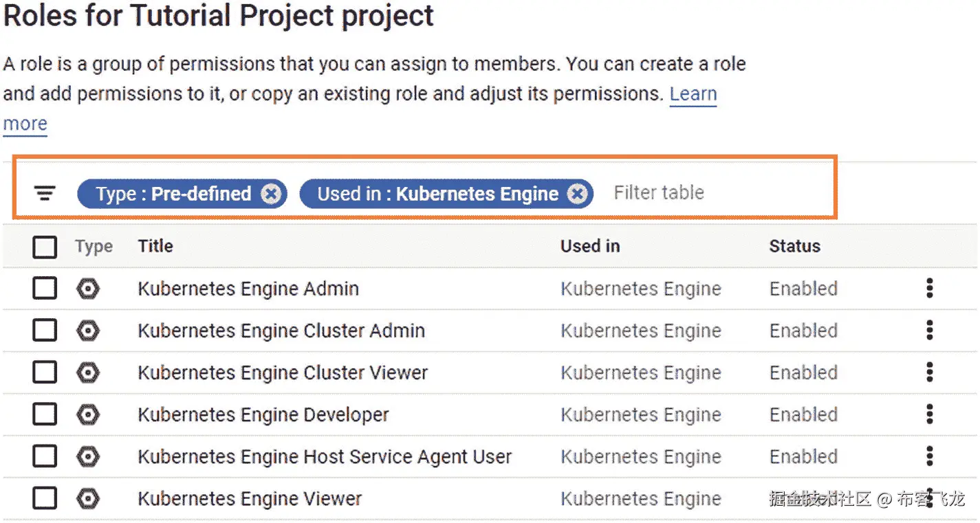Open more actions for Kubernetes Engine Developer

[929, 414]
